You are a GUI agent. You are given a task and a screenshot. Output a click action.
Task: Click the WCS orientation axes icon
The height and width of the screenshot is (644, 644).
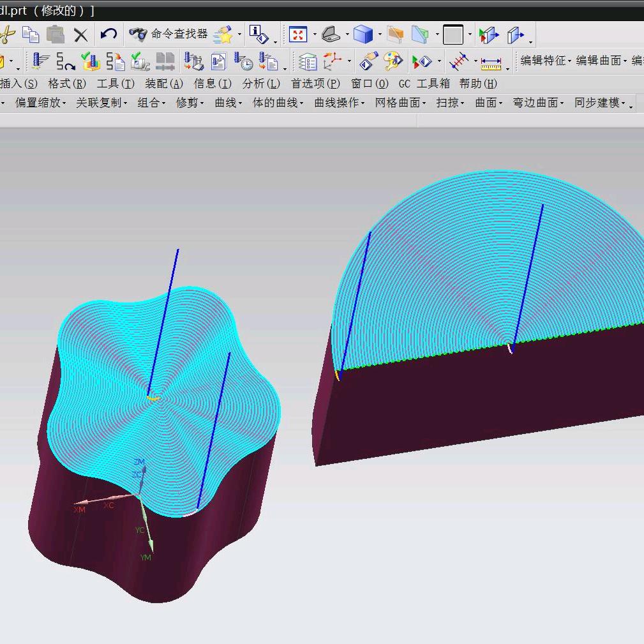coord(332,62)
